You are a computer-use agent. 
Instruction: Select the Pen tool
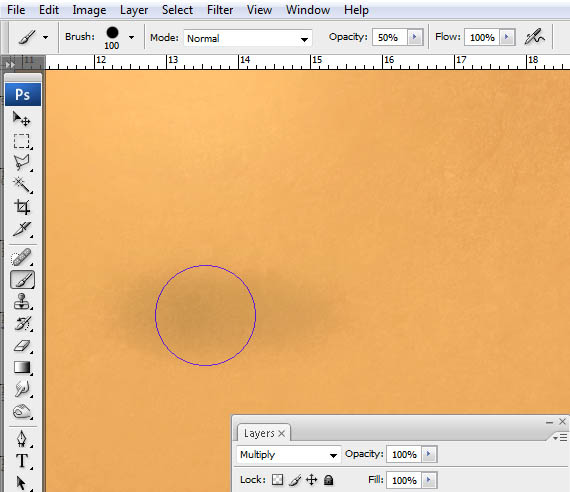pos(22,439)
